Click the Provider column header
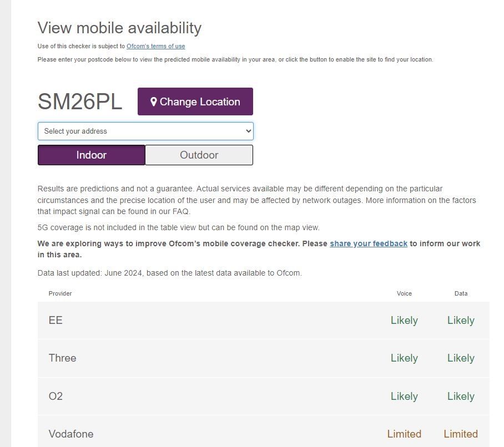The width and height of the screenshot is (504, 447). click(60, 293)
